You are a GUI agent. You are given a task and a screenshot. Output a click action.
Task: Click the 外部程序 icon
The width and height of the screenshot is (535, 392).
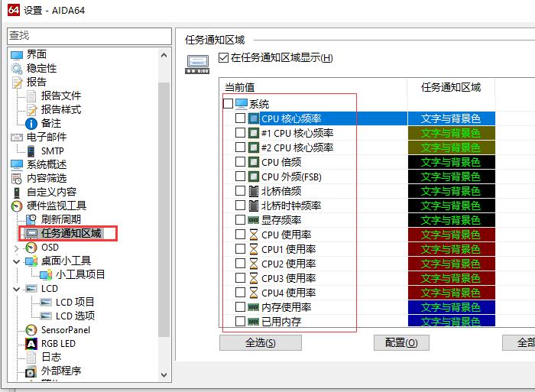[31, 371]
